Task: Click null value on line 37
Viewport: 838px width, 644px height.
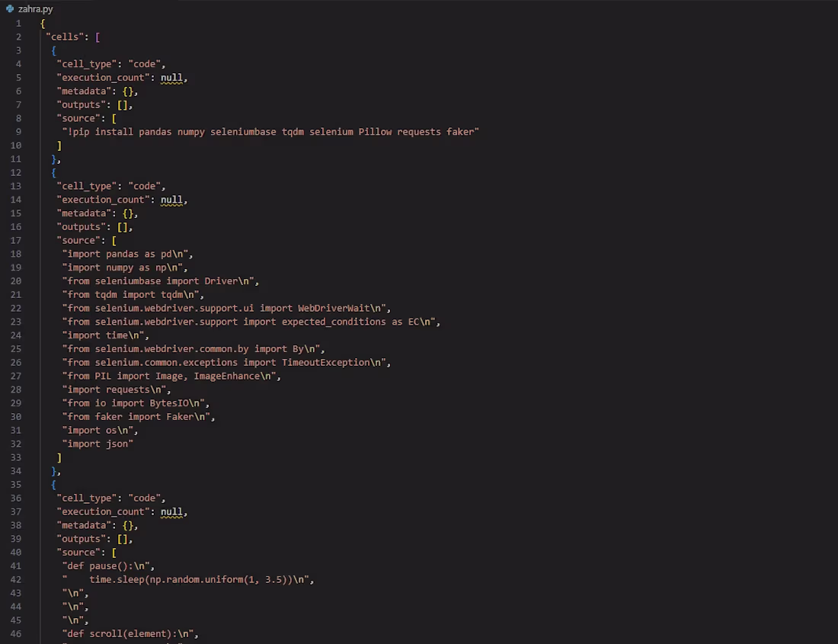Action: [x=171, y=512]
